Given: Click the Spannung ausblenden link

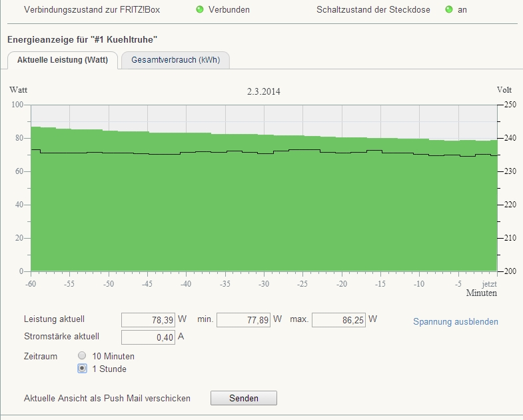Looking at the screenshot, I should point(455,322).
